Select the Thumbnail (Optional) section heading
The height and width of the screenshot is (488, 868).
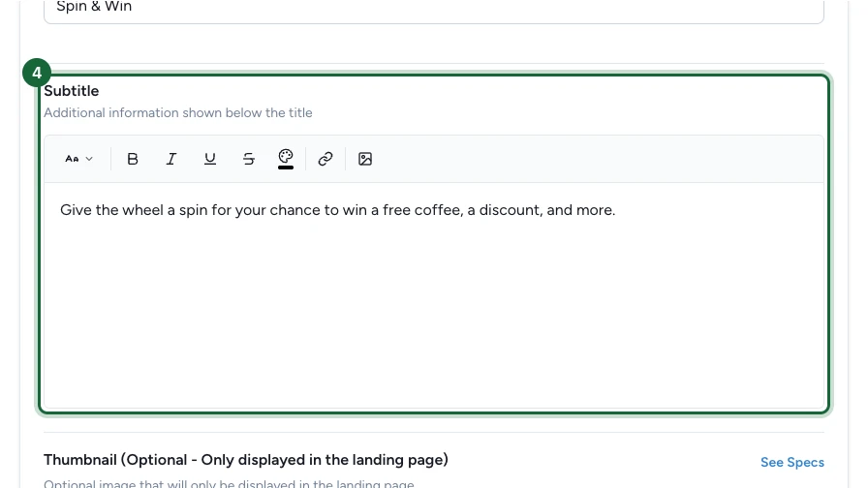pyautogui.click(x=246, y=460)
